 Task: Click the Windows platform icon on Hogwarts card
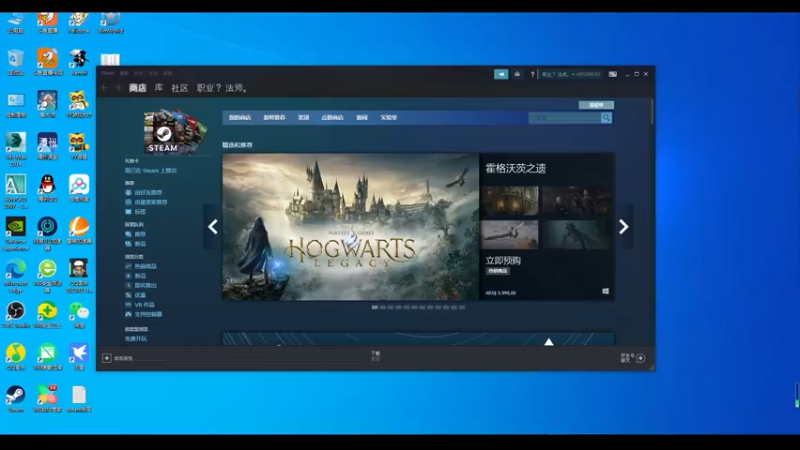606,291
